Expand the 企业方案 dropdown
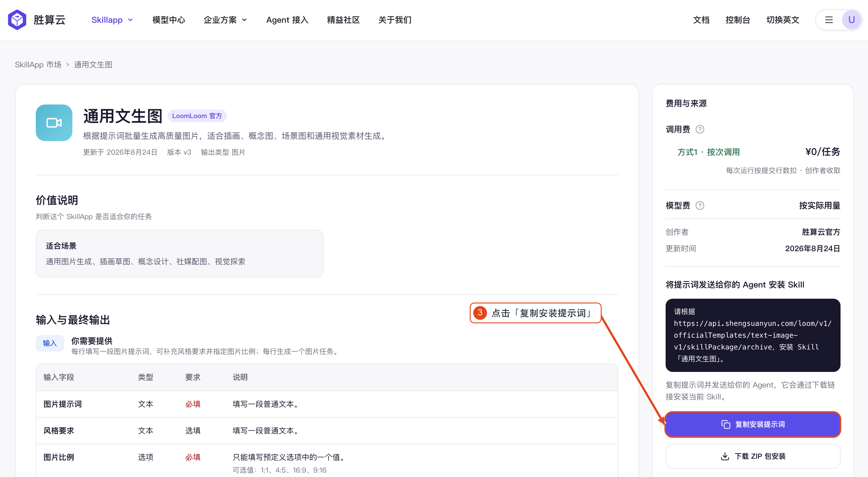This screenshot has width=868, height=477. click(x=225, y=20)
